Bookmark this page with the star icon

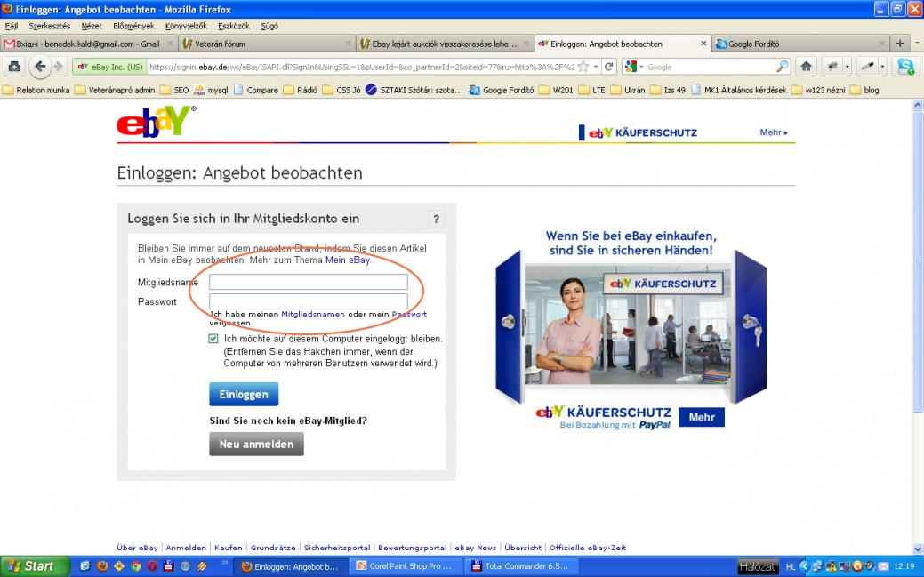point(583,67)
